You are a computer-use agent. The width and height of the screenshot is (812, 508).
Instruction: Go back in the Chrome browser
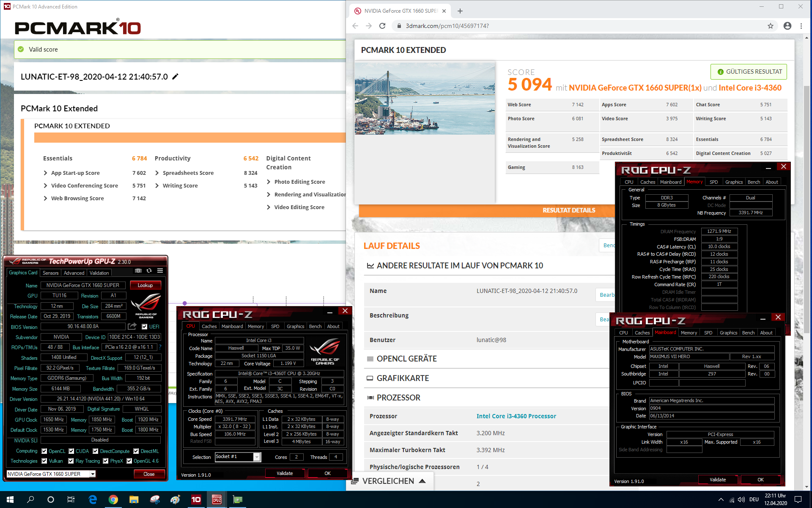(x=355, y=26)
